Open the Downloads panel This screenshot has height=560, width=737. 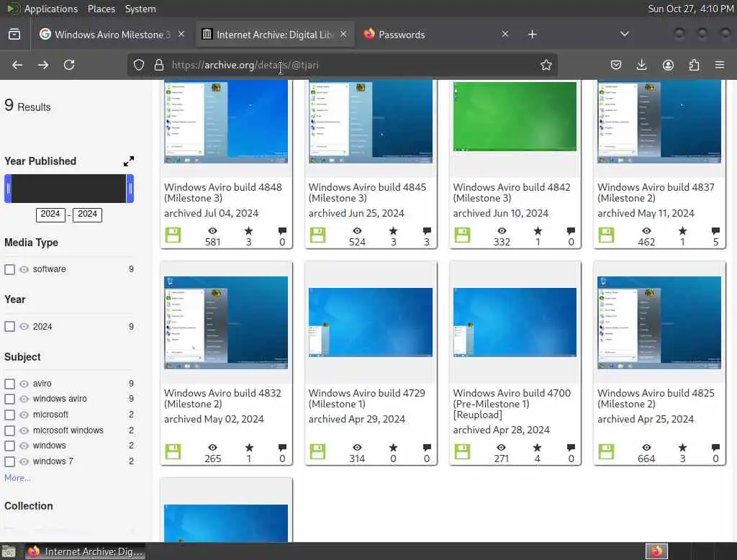coord(641,65)
